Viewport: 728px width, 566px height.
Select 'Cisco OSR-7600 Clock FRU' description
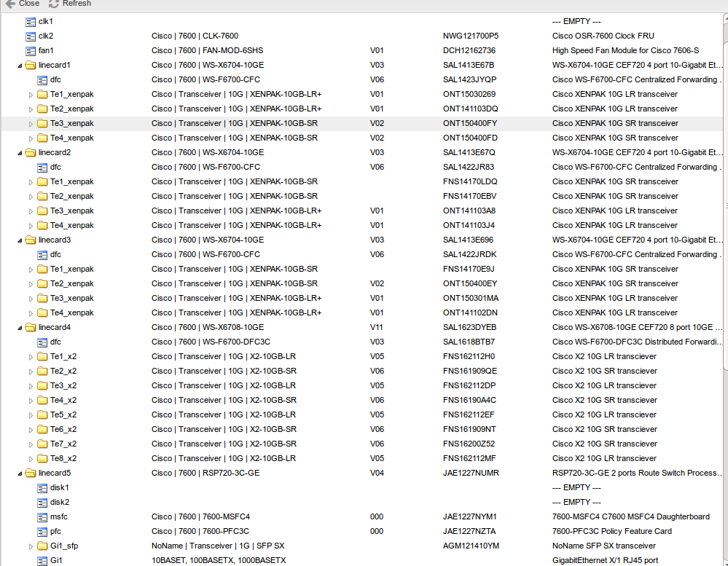tap(603, 36)
